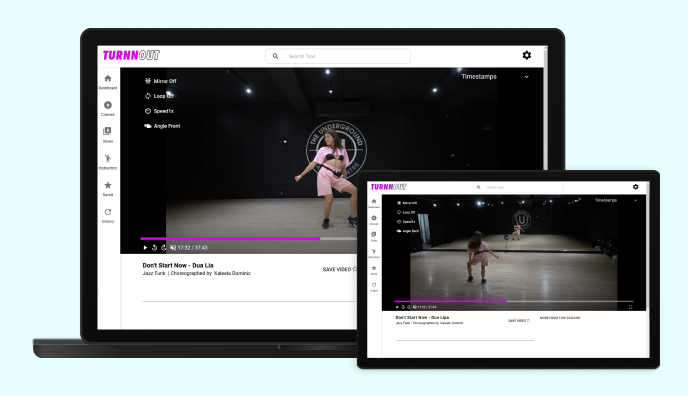688x396 pixels.
Task: Open Classes in the laptop sidebar
Action: pyautogui.click(x=108, y=108)
